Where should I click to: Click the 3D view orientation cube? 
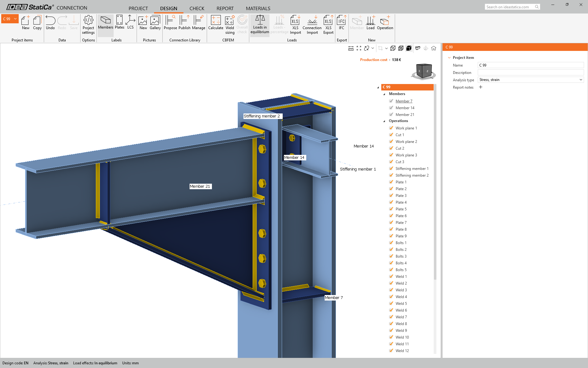coord(424,71)
